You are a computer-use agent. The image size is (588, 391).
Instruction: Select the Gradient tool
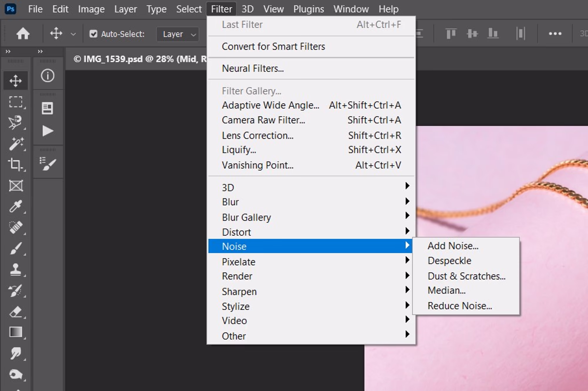[x=15, y=332]
